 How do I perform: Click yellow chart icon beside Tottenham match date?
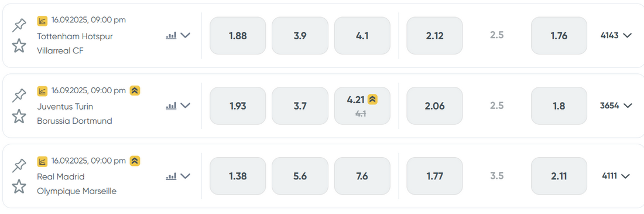tap(42, 20)
